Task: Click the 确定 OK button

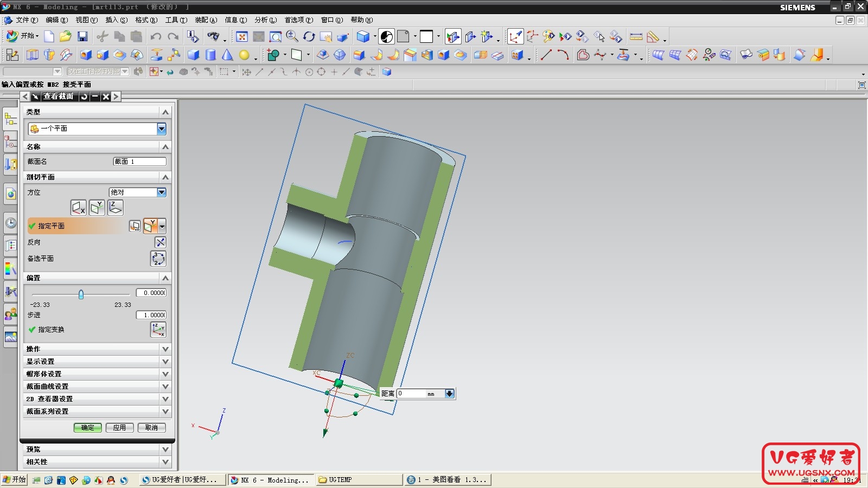Action: click(x=88, y=428)
